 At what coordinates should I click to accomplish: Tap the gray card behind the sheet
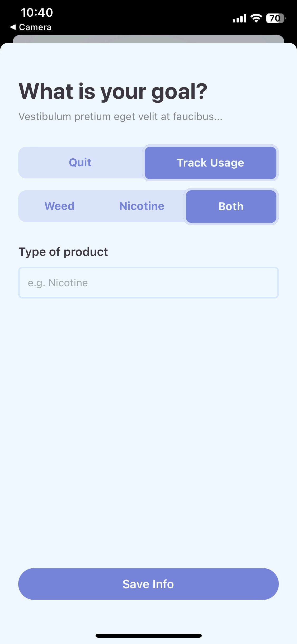(148, 39)
